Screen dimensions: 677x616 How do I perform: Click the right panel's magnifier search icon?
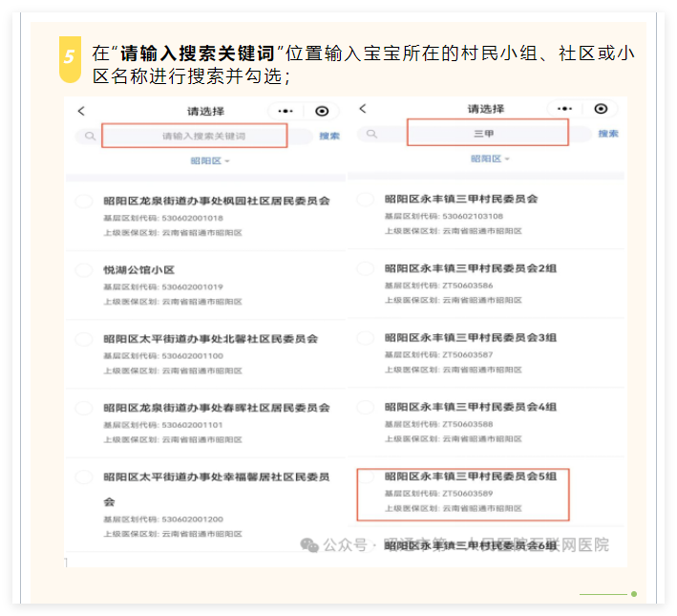[371, 134]
